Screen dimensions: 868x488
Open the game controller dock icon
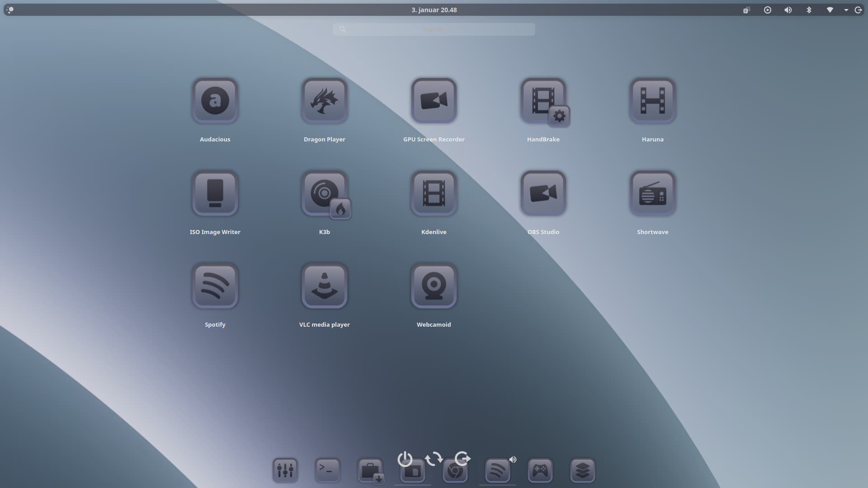point(540,471)
